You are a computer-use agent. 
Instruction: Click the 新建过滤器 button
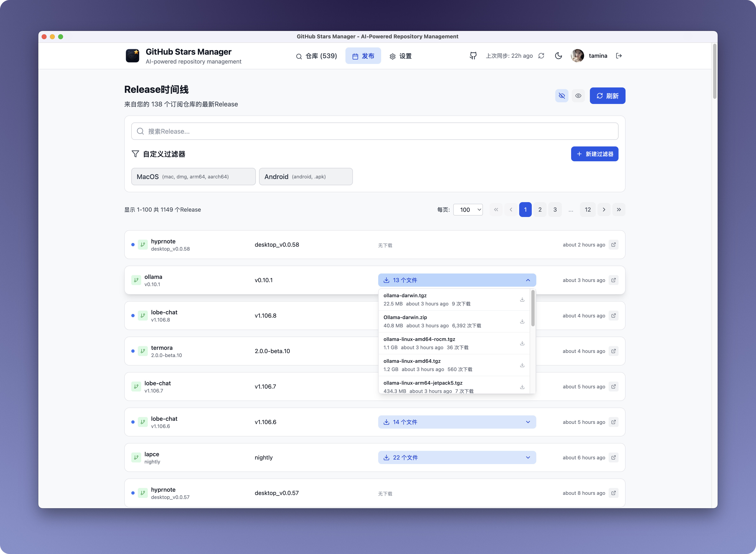(594, 154)
